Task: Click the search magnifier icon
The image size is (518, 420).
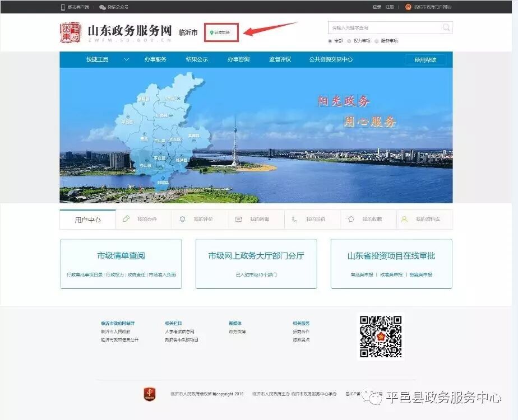Action: click(446, 27)
